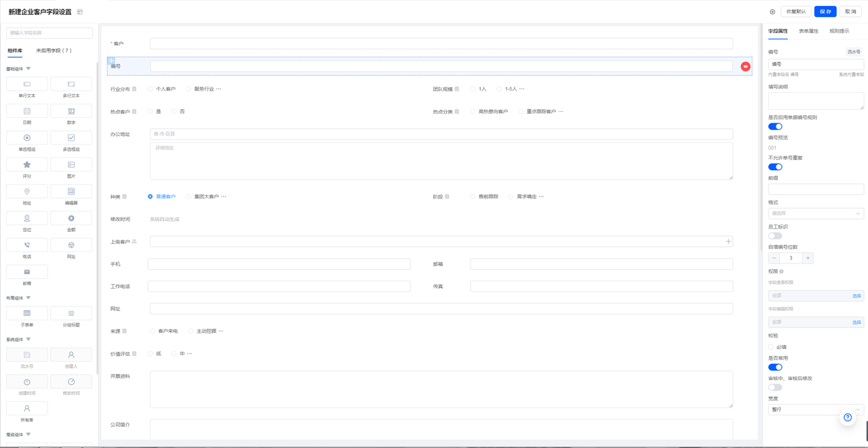Select 是 radio for 热点客户
The image size is (868, 448).
point(151,111)
